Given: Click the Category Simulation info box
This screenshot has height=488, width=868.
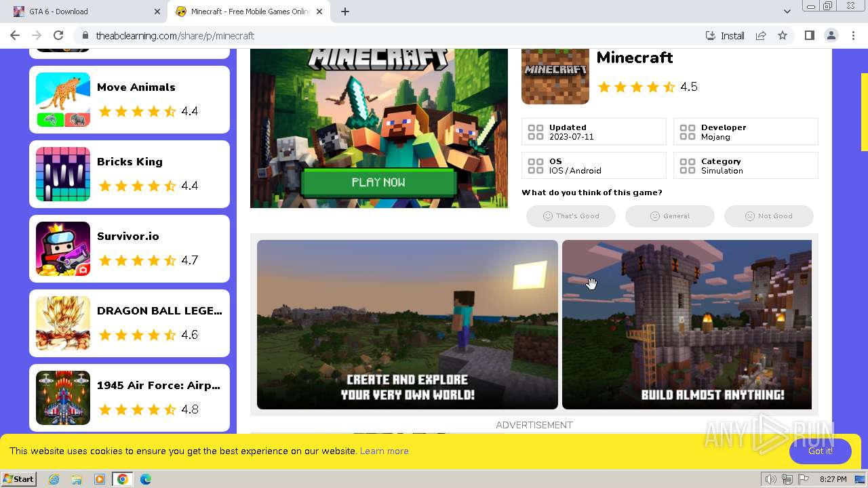Looking at the screenshot, I should point(746,165).
